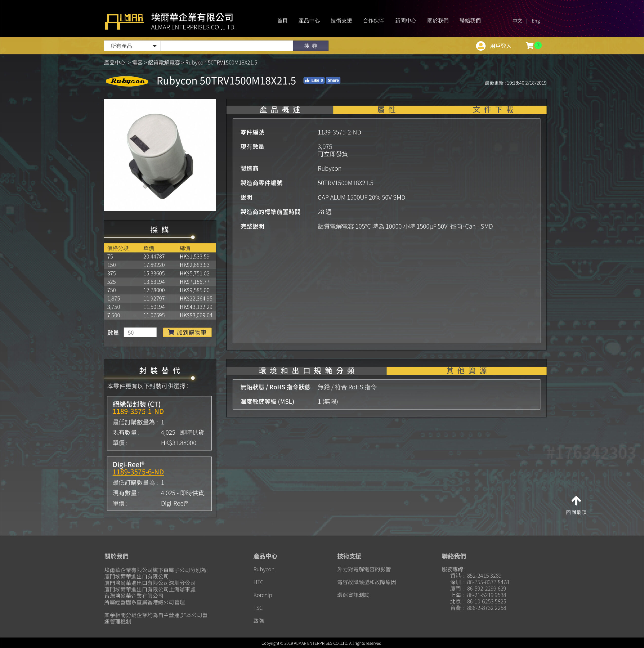Image resolution: width=644 pixels, height=648 pixels.
Task: Click footer Korchip link
Action: (x=262, y=595)
